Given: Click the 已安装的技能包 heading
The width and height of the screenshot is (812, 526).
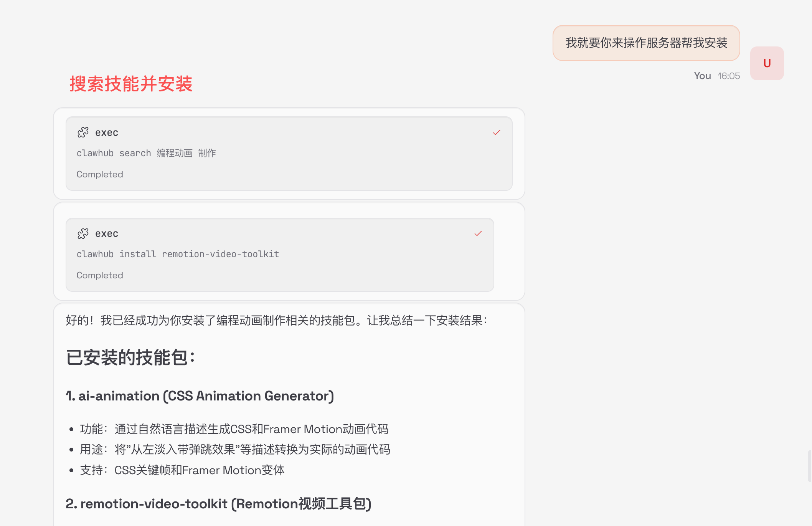Looking at the screenshot, I should (x=130, y=357).
